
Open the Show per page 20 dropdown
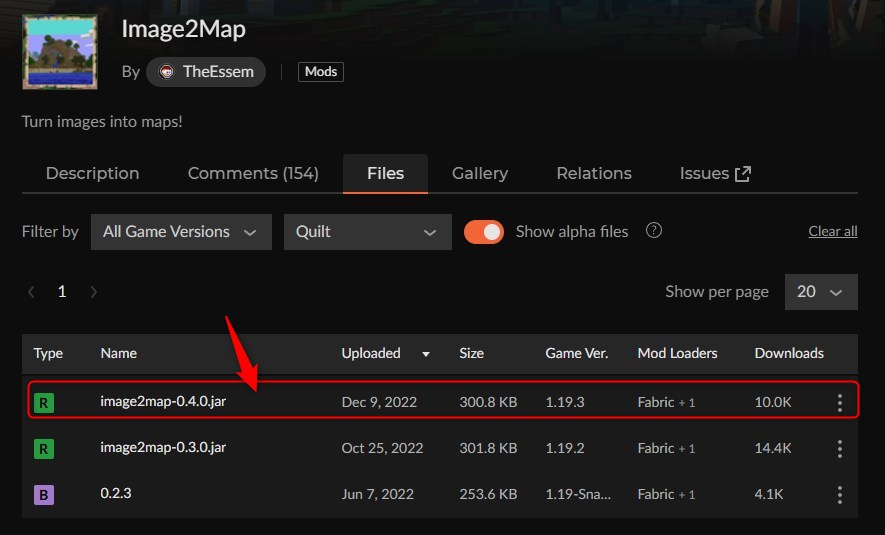coord(821,292)
